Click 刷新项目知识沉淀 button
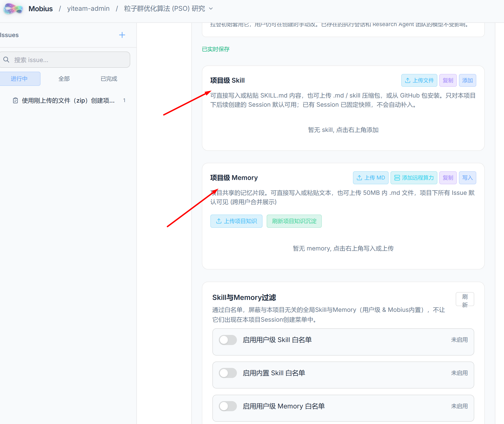The image size is (504, 424). (x=294, y=221)
